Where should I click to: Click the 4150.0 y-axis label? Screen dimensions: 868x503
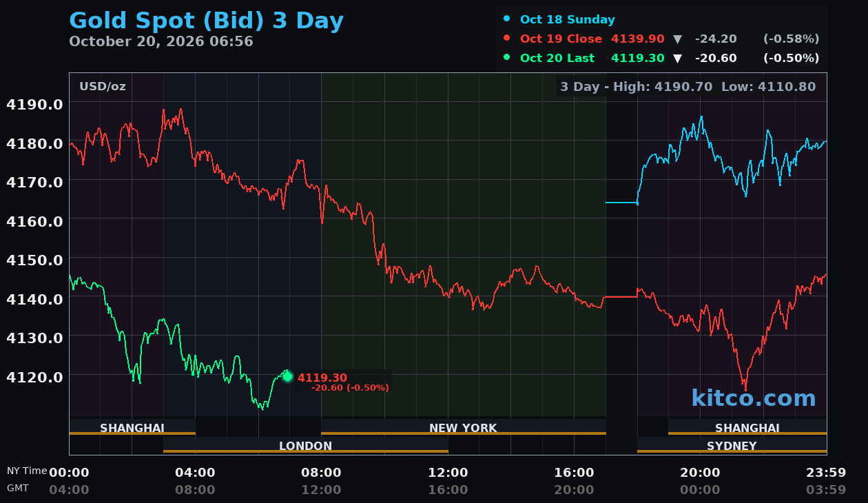click(34, 260)
